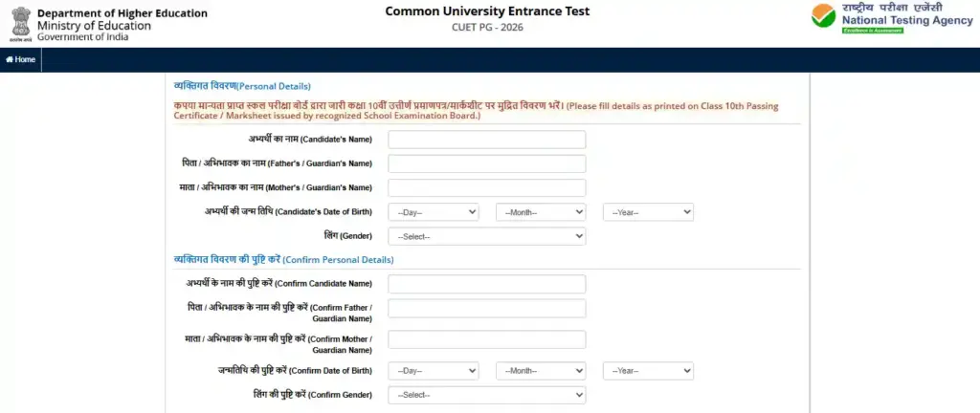The height and width of the screenshot is (413, 980).
Task: Click the Department of Higher Education header text
Action: (x=122, y=12)
